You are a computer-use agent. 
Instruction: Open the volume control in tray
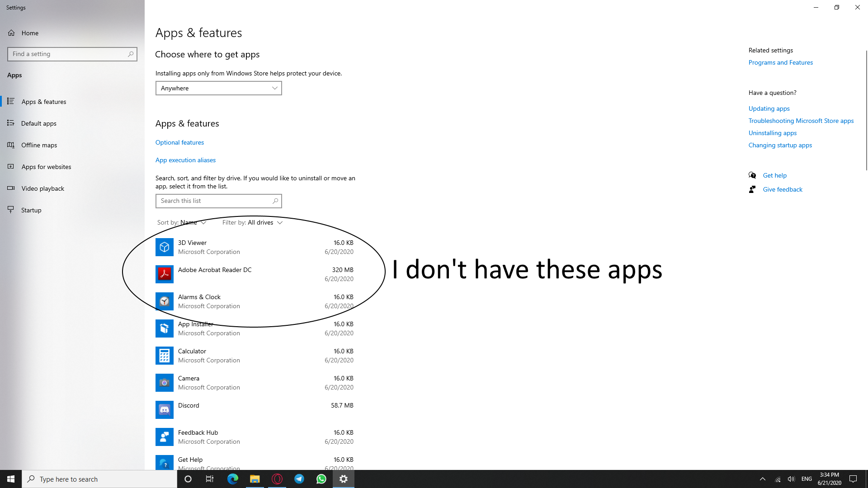pyautogui.click(x=791, y=479)
